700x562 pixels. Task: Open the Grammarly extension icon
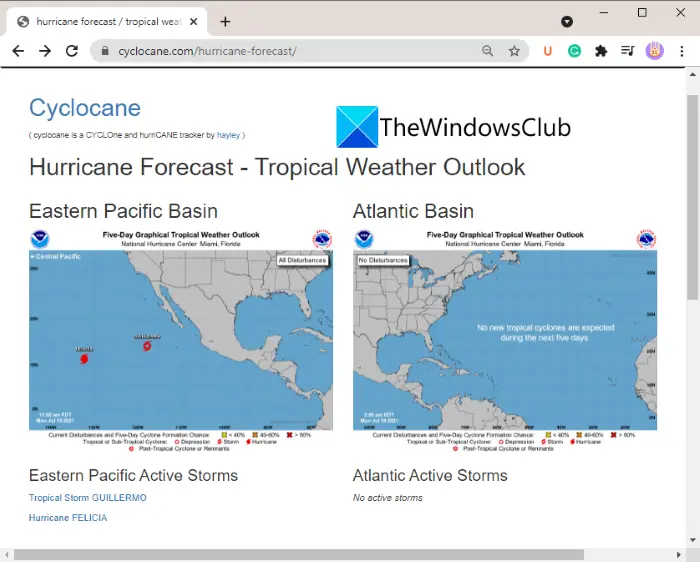coord(575,51)
